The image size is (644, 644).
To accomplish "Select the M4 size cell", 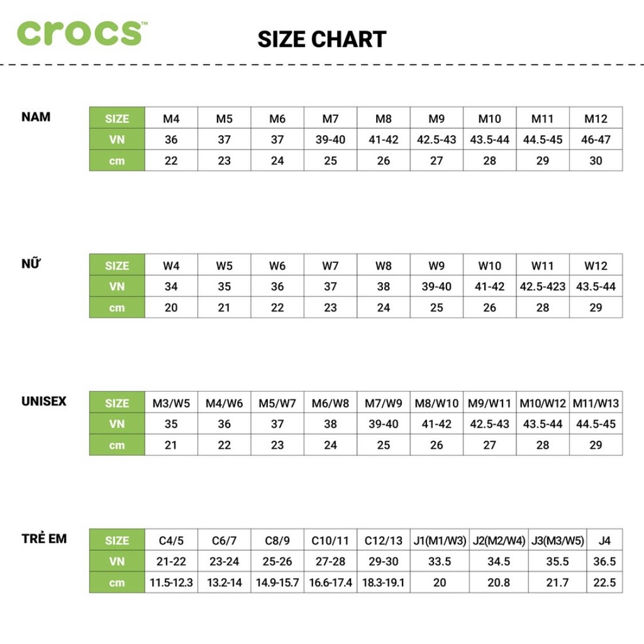I will coord(171,118).
